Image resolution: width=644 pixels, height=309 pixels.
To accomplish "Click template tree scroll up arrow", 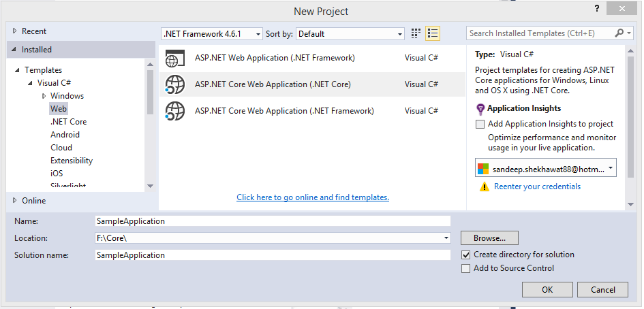I will [150, 65].
